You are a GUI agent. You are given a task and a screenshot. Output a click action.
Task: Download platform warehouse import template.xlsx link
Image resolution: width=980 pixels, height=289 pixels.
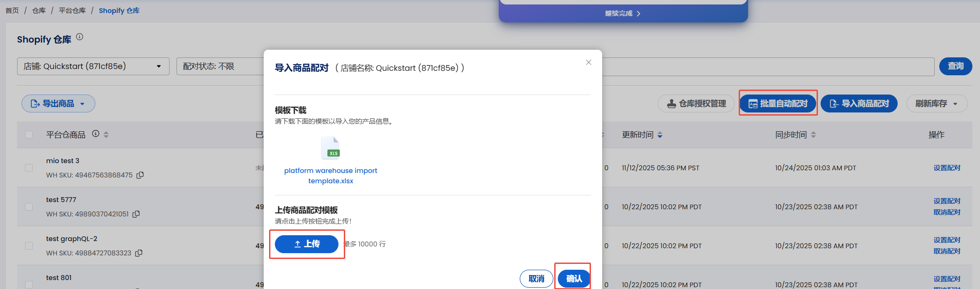[330, 176]
